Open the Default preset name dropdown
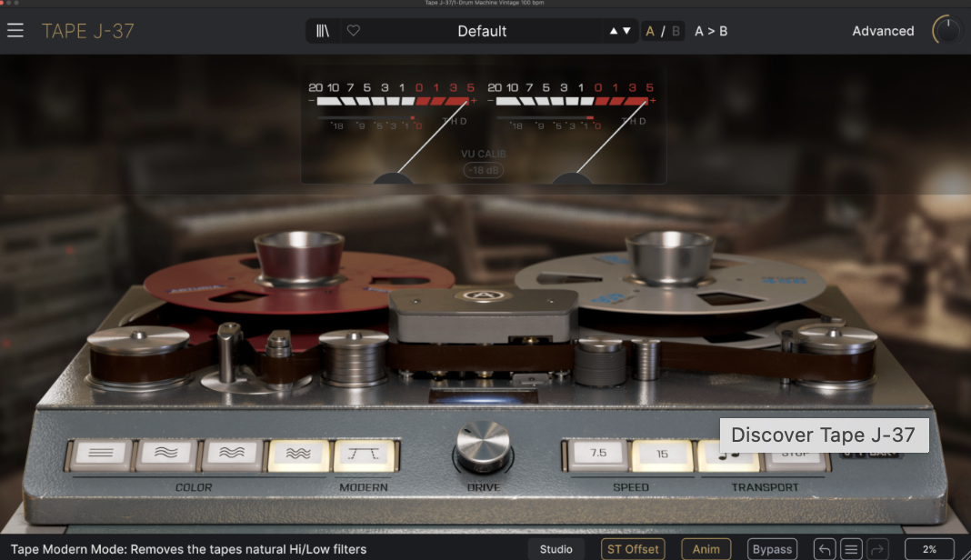 (x=482, y=31)
